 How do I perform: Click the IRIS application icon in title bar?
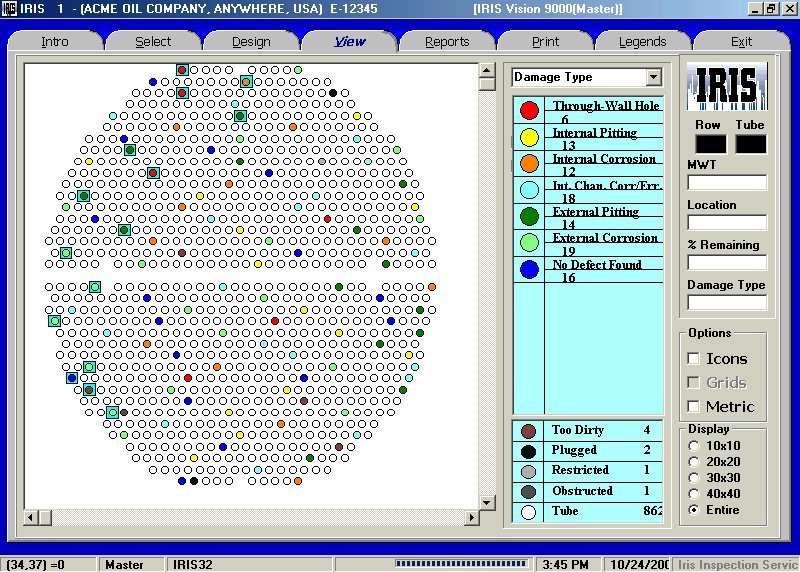pyautogui.click(x=9, y=9)
